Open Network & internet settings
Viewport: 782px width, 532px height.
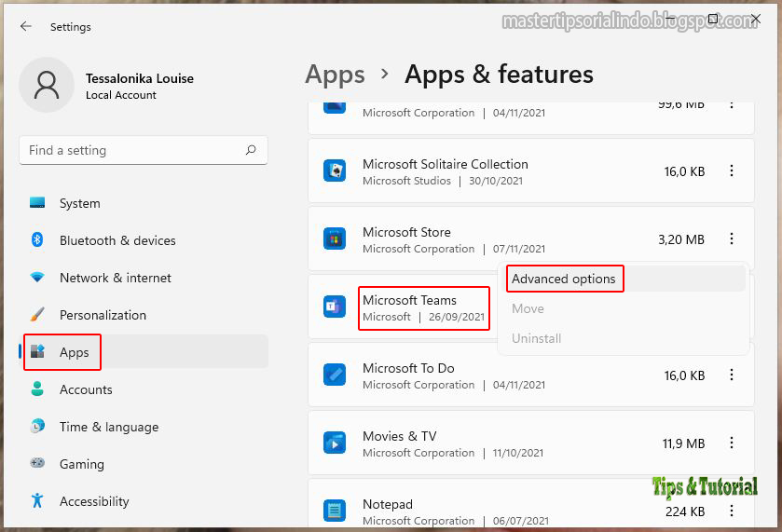pos(144,278)
